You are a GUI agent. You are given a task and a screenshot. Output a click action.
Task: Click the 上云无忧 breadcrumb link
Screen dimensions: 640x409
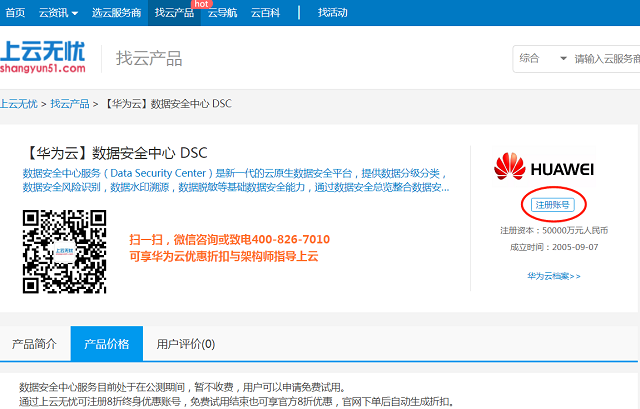[18, 103]
